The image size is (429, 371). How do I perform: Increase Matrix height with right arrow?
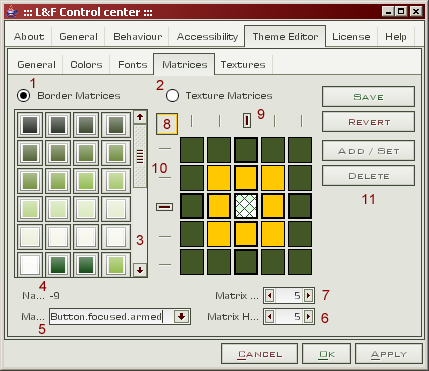click(x=308, y=316)
